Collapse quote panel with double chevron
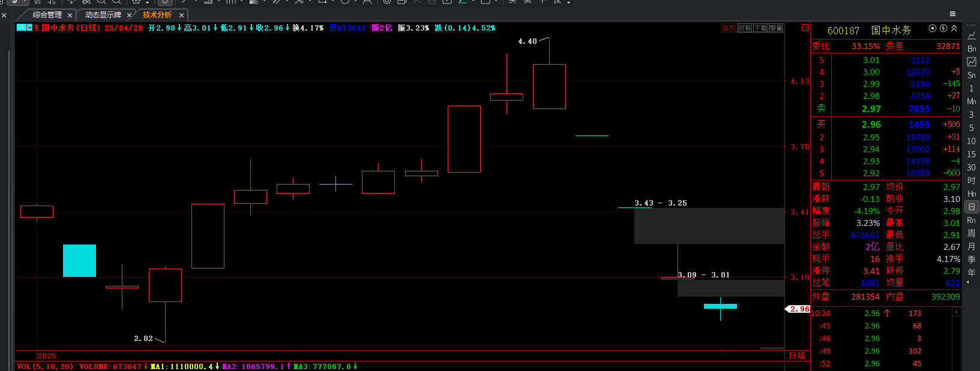Image resolution: width=980 pixels, height=371 pixels. pos(954,28)
